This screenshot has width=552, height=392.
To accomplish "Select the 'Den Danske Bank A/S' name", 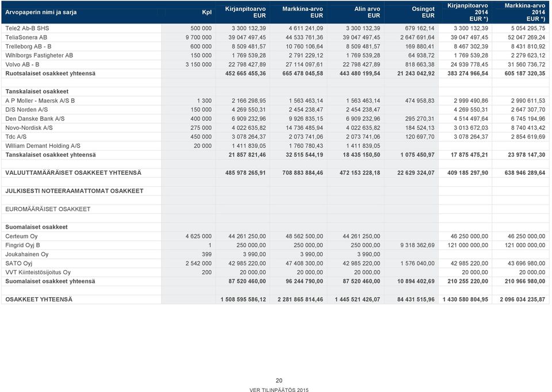I will (x=35, y=118).
